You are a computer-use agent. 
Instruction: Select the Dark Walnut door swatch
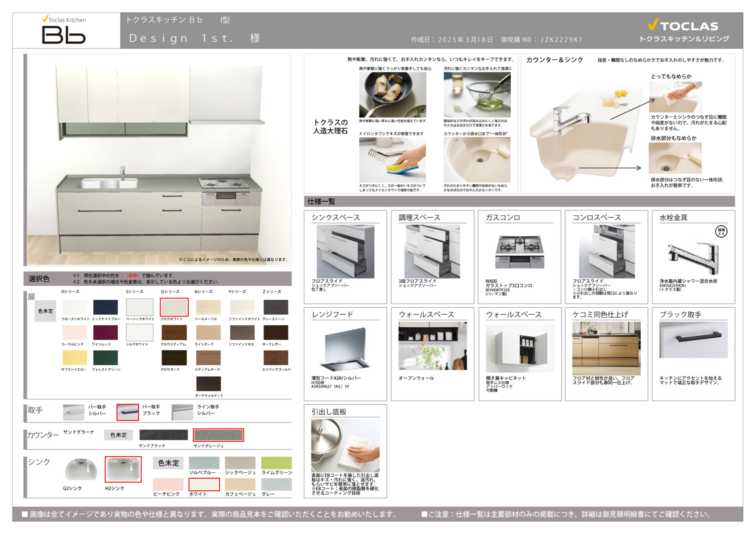pyautogui.click(x=208, y=383)
